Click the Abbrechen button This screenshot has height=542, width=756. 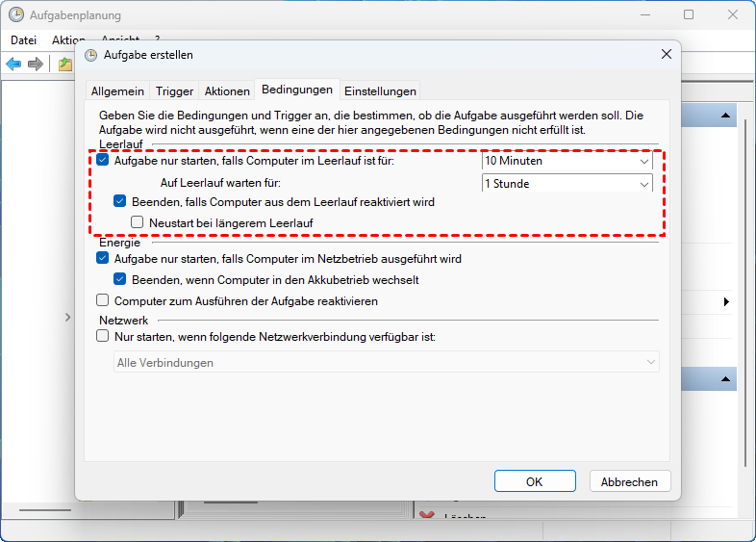pyautogui.click(x=629, y=481)
